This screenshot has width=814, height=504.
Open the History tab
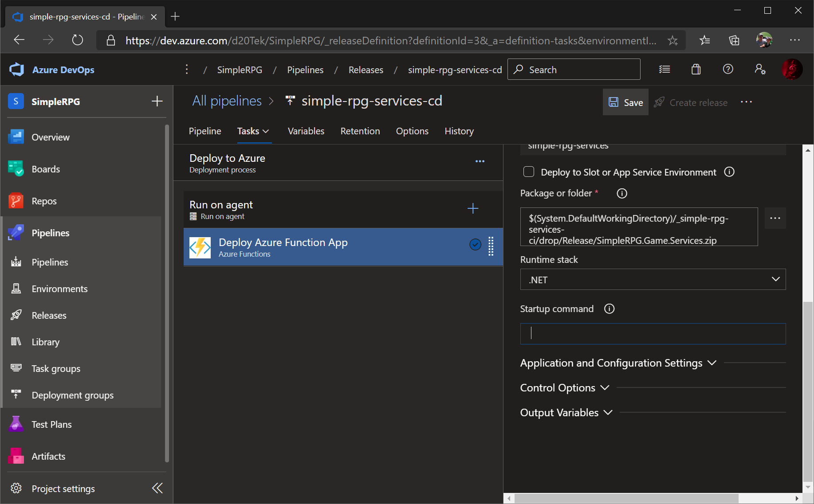coord(459,131)
